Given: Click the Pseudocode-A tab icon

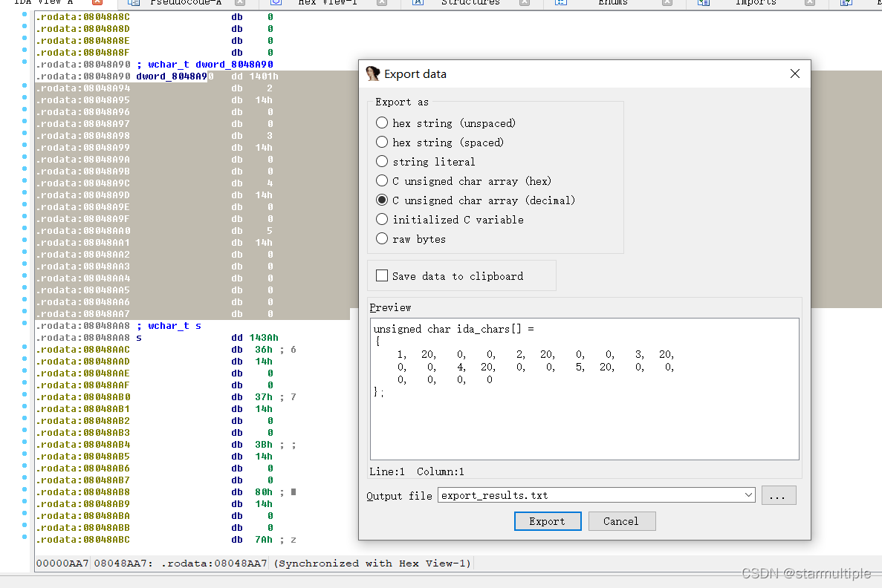Looking at the screenshot, I should pos(133,2).
